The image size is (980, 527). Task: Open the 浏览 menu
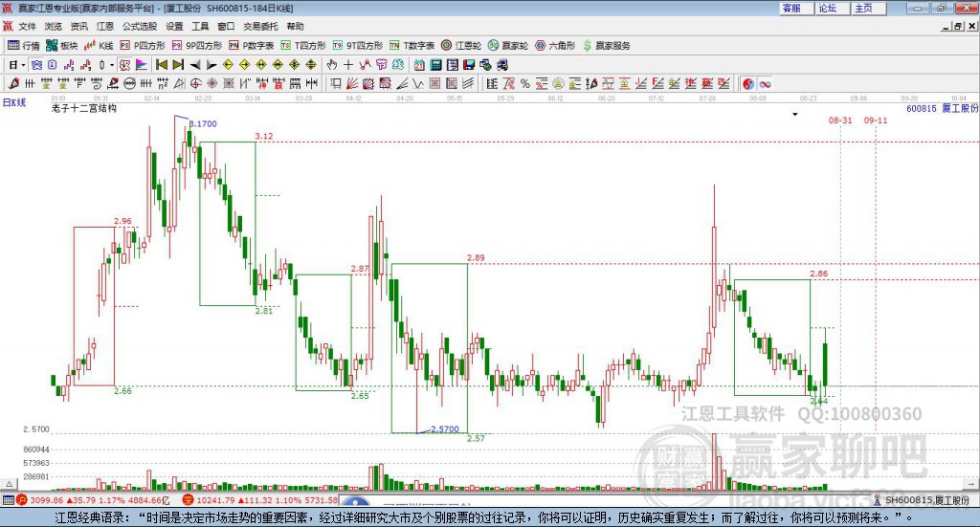pos(54,26)
